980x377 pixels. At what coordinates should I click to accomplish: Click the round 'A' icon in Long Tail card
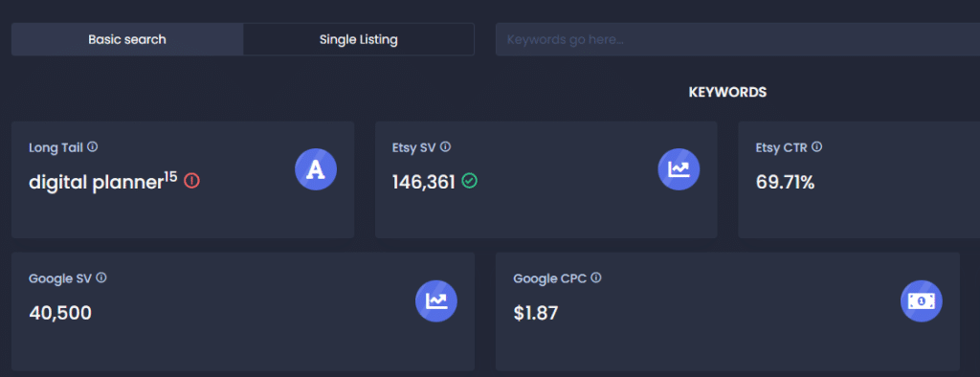(x=316, y=168)
